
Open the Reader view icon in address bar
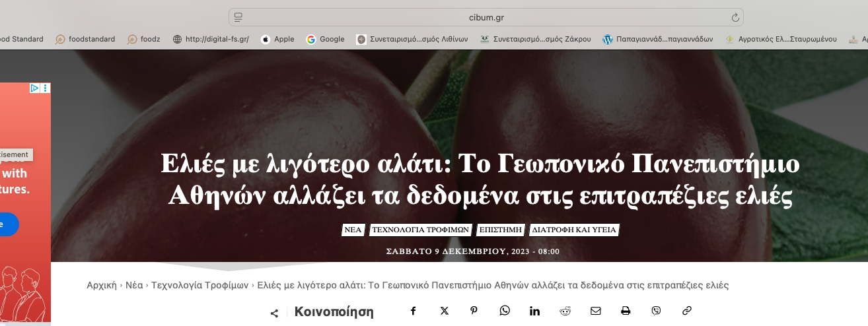(238, 18)
